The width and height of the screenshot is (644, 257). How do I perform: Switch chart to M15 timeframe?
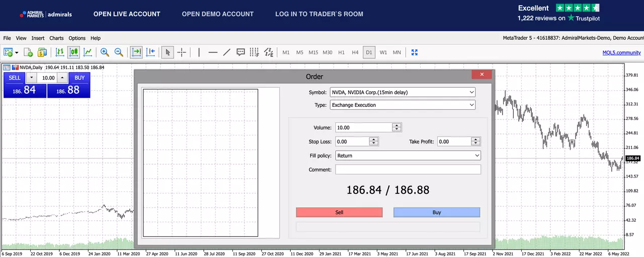[313, 52]
